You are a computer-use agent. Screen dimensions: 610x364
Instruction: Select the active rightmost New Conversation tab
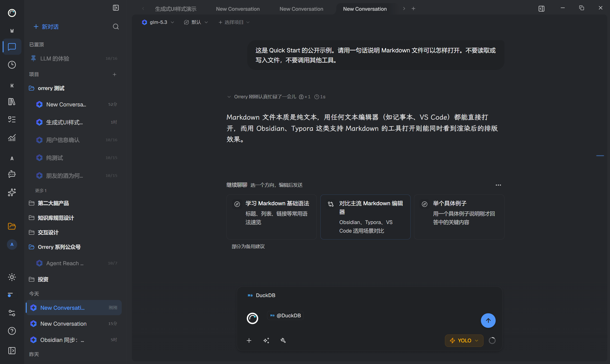[365, 9]
